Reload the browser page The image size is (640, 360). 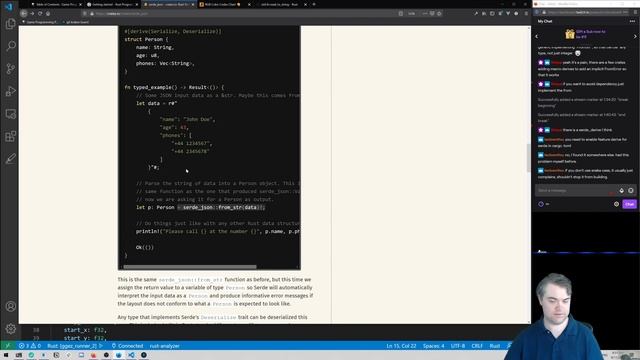click(x=40, y=13)
